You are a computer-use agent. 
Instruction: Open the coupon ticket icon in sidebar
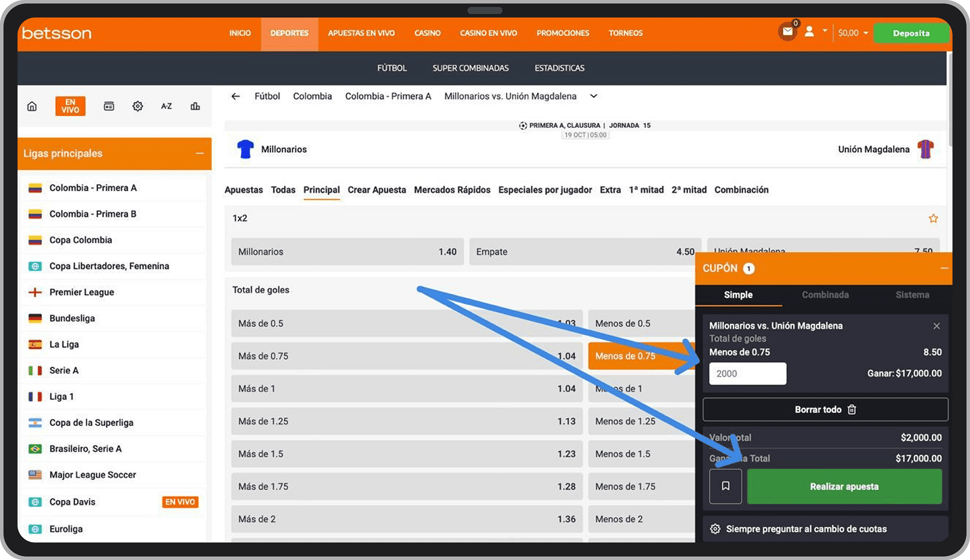(109, 106)
